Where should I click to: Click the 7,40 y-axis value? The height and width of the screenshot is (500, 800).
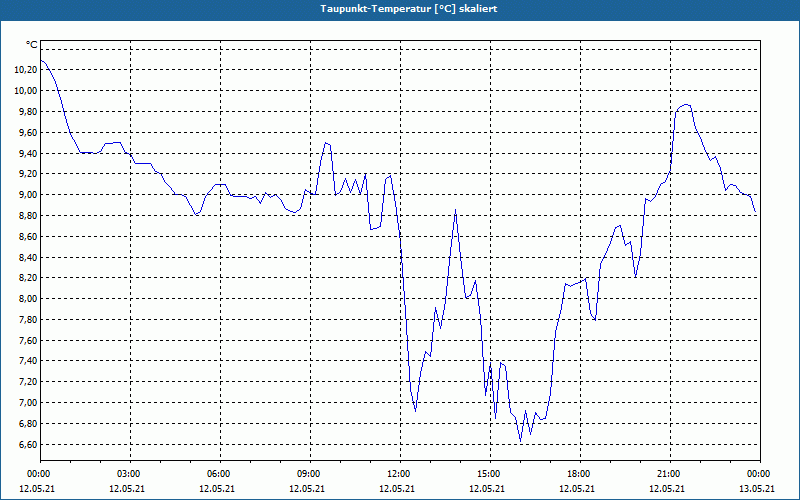tap(28, 361)
